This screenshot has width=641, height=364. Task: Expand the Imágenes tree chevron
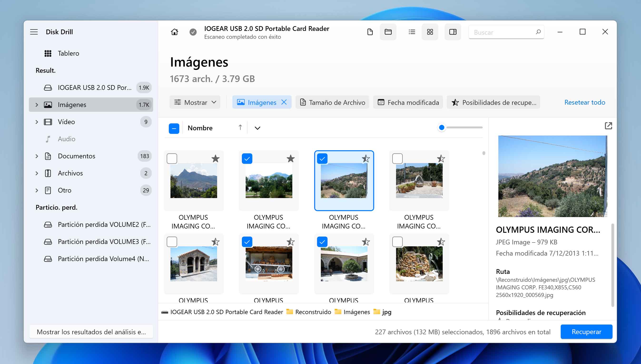[x=37, y=105]
